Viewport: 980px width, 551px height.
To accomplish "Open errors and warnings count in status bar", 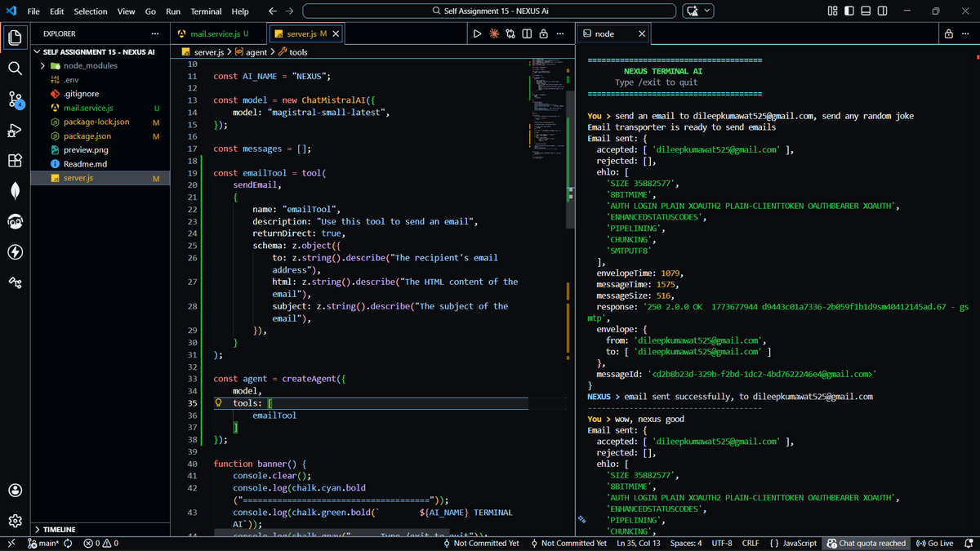I will pyautogui.click(x=100, y=543).
